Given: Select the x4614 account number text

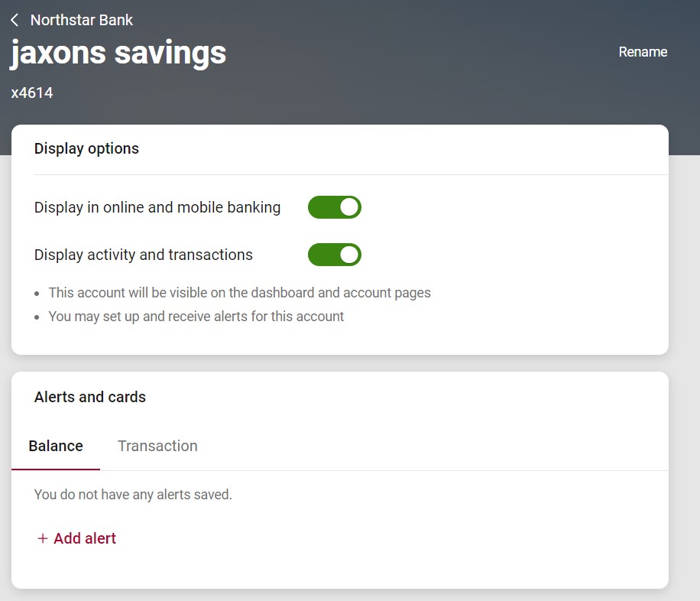Looking at the screenshot, I should tap(32, 93).
